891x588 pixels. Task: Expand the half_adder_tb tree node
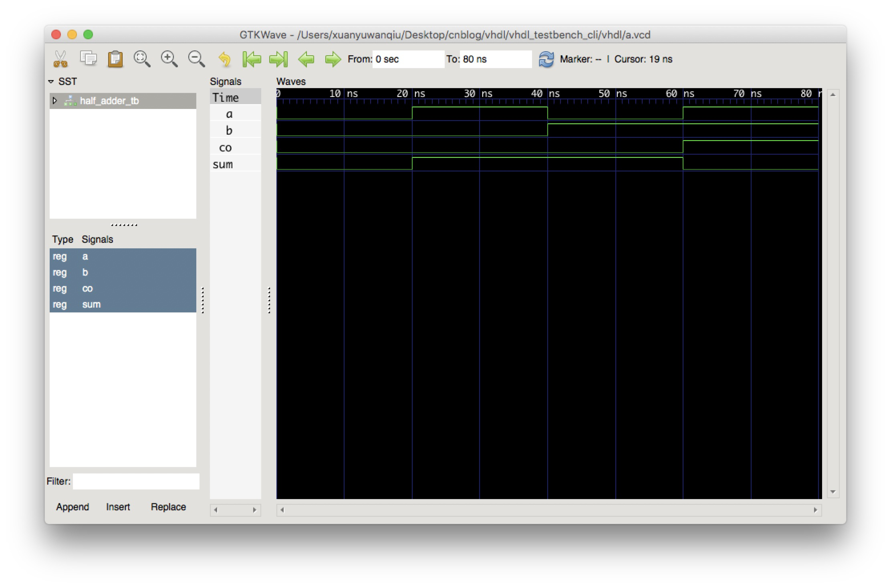(x=55, y=101)
